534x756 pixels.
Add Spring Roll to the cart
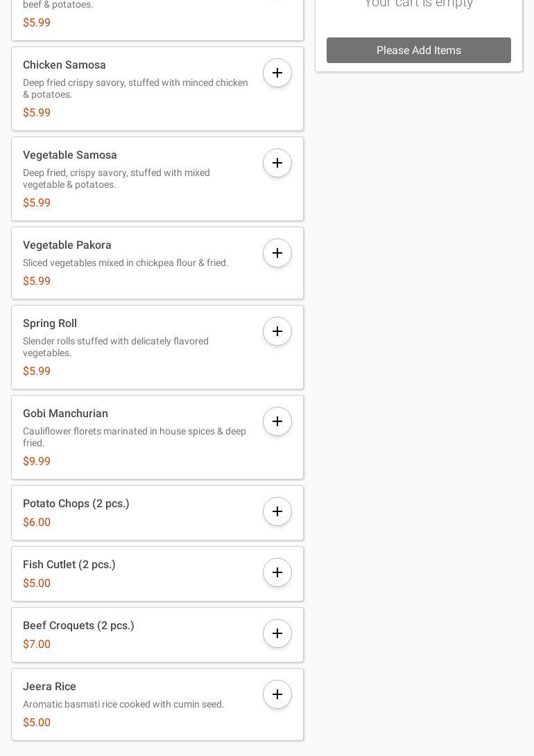pyautogui.click(x=277, y=331)
